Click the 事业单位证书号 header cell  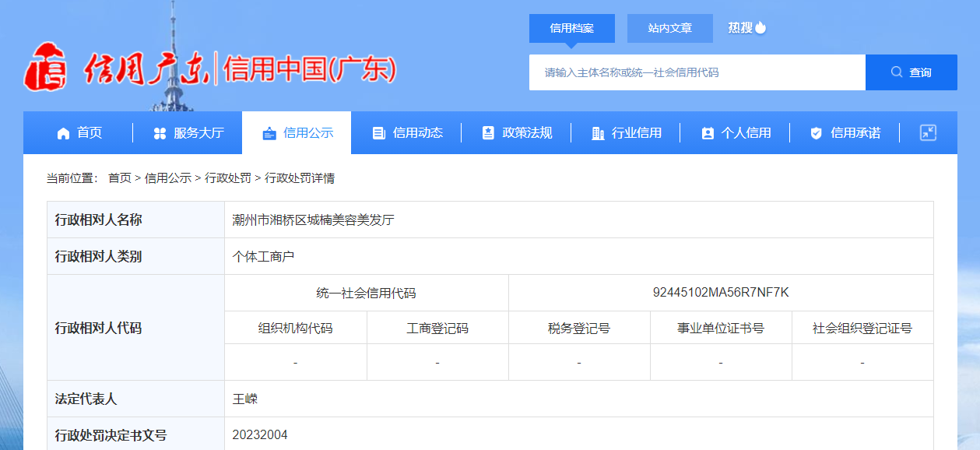click(x=721, y=329)
